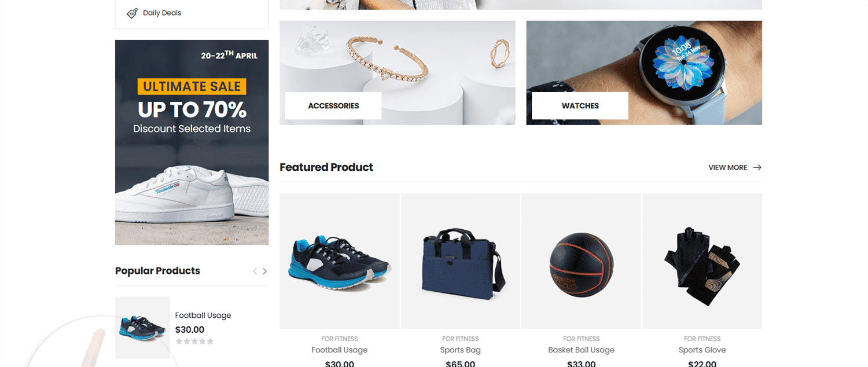Select the blue sneaker featured product image

(x=340, y=261)
